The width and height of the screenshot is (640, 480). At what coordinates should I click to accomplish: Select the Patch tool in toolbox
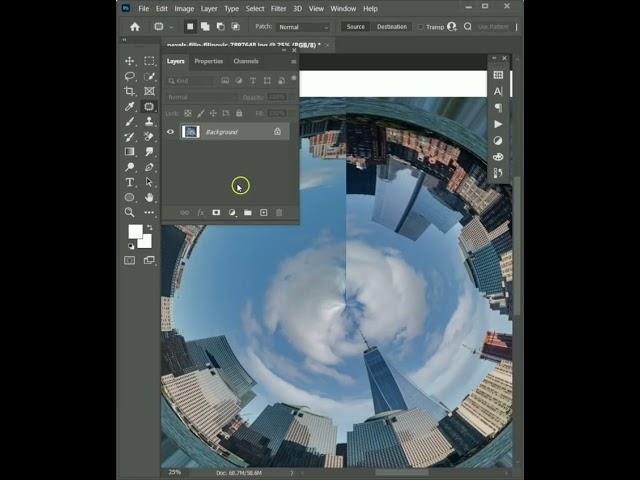149,107
